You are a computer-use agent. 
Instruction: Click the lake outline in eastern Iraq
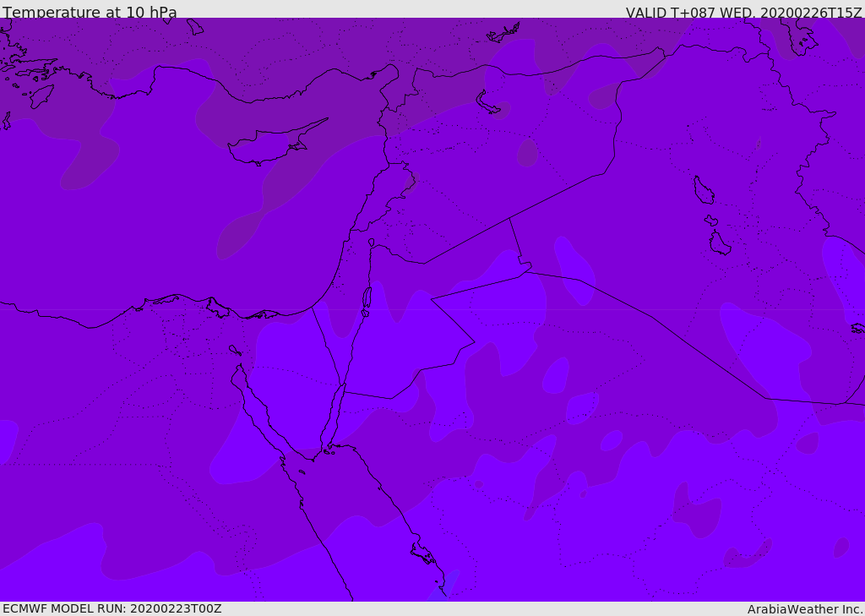click(704, 190)
